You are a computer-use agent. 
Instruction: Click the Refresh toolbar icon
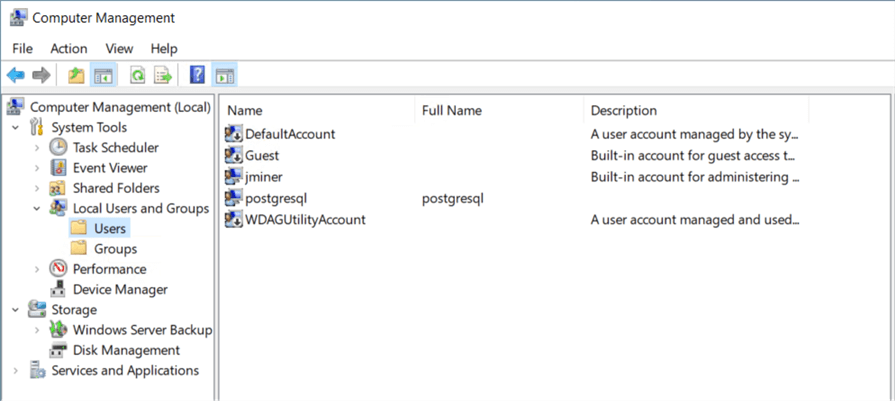coord(137,75)
